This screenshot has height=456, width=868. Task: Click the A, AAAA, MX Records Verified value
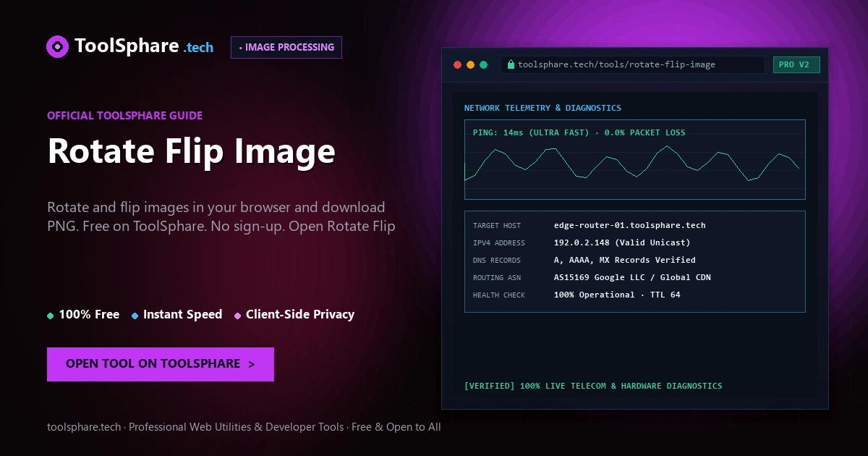(625, 260)
